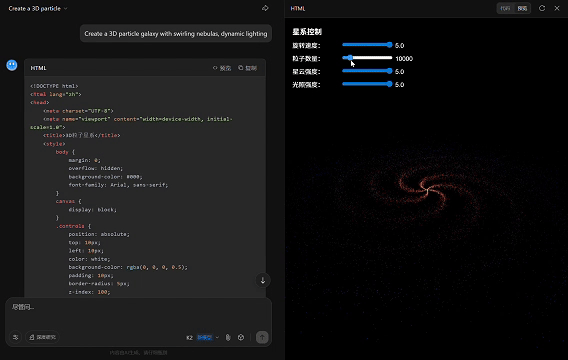Switch preview panel to preview tab

pyautogui.click(x=522, y=8)
